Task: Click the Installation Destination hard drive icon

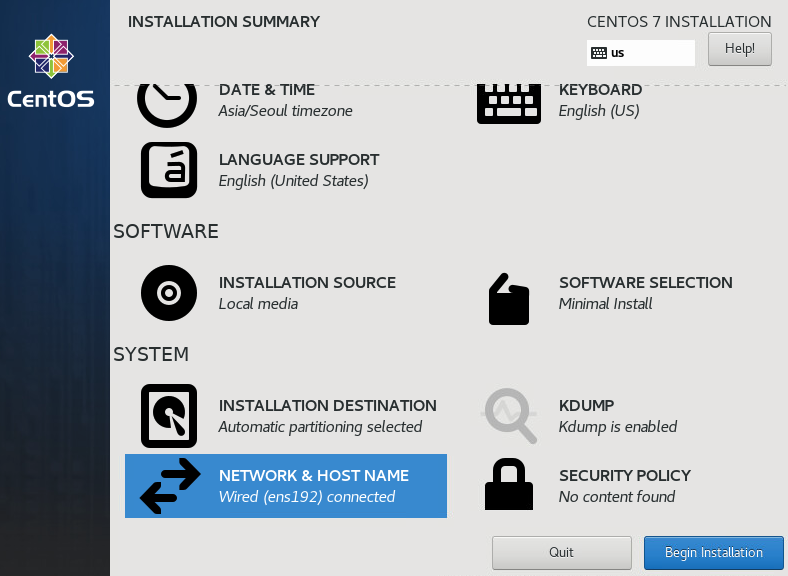Action: point(169,416)
